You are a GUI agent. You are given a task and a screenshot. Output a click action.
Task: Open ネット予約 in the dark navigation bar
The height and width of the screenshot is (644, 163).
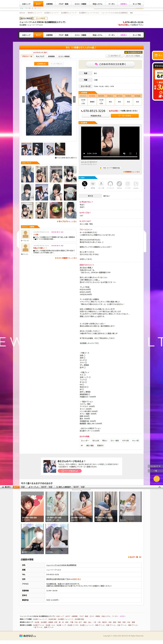[137, 35]
